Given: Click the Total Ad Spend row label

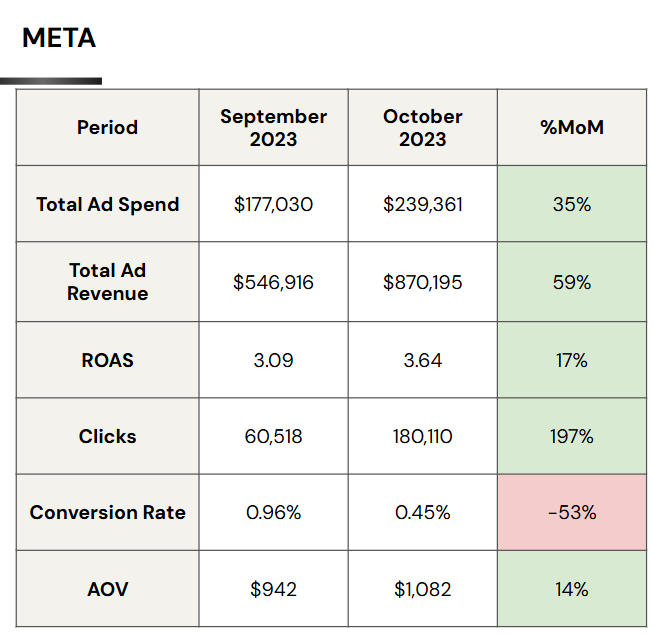Looking at the screenshot, I should 108,204.
